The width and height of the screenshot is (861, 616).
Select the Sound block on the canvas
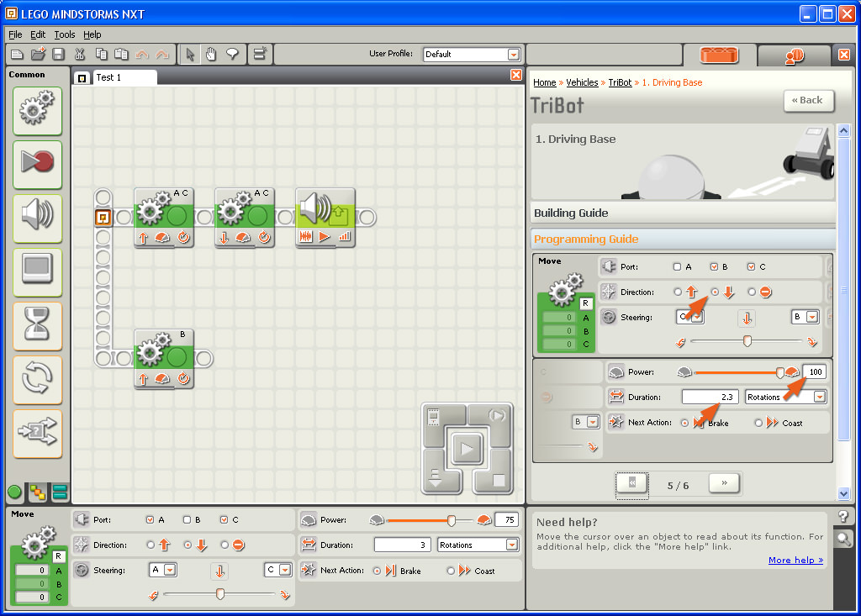(x=325, y=218)
